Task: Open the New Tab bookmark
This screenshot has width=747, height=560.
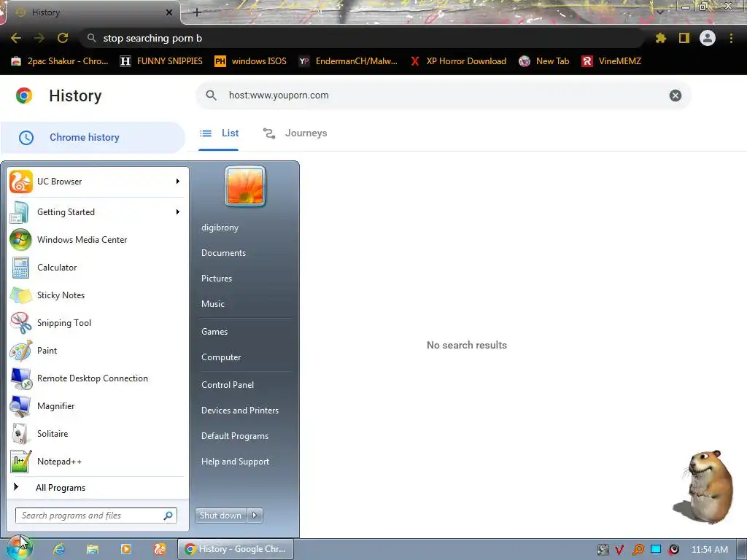Action: (544, 61)
